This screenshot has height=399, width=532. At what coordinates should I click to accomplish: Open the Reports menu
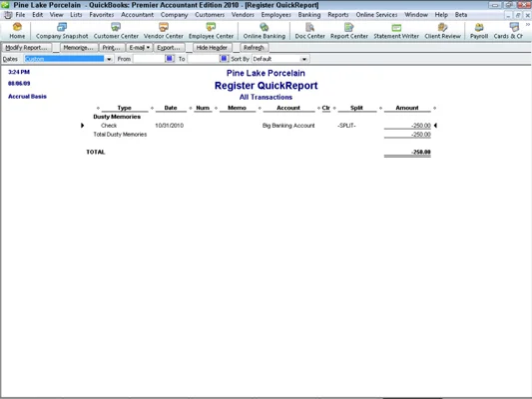(x=338, y=15)
